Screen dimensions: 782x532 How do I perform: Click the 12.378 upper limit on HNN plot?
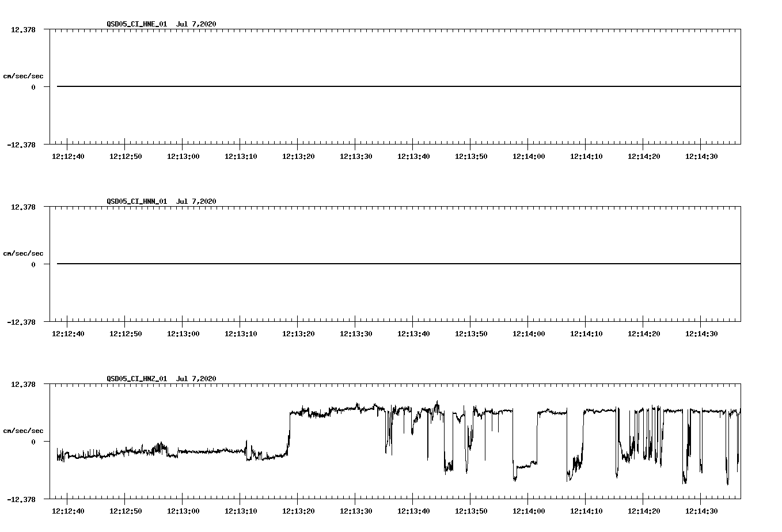[24, 207]
